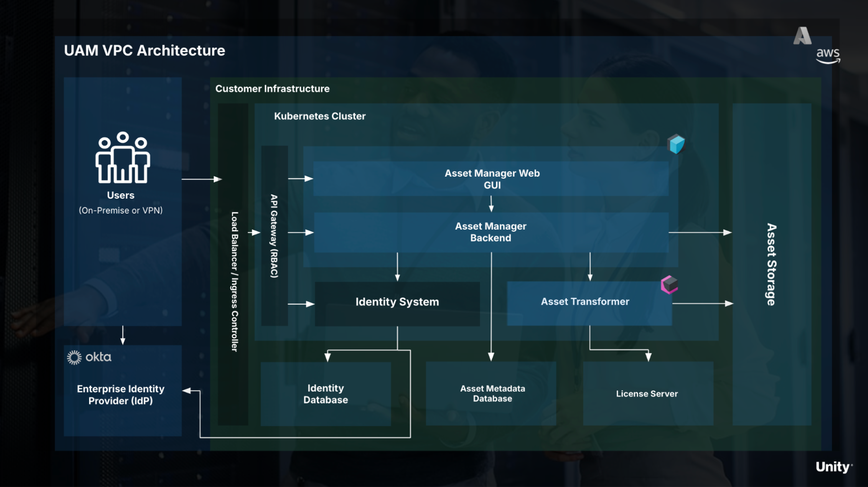
Task: Click the UAM VPC Architecture title
Action: (144, 51)
